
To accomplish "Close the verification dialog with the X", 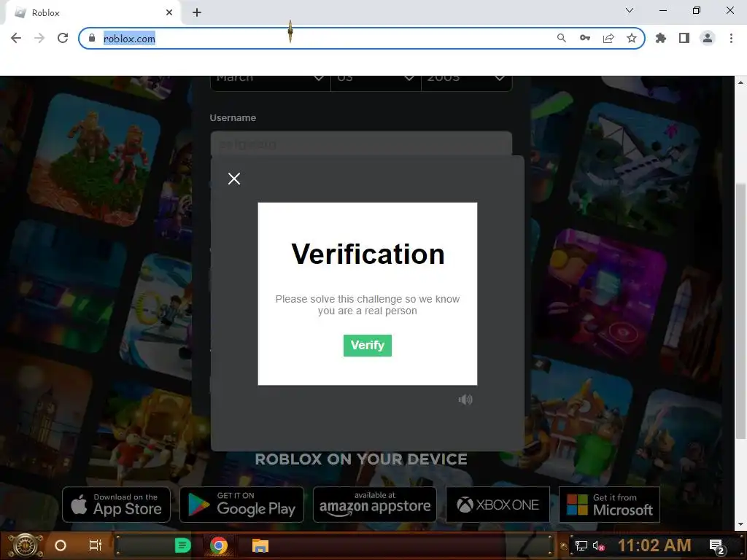I will point(234,179).
